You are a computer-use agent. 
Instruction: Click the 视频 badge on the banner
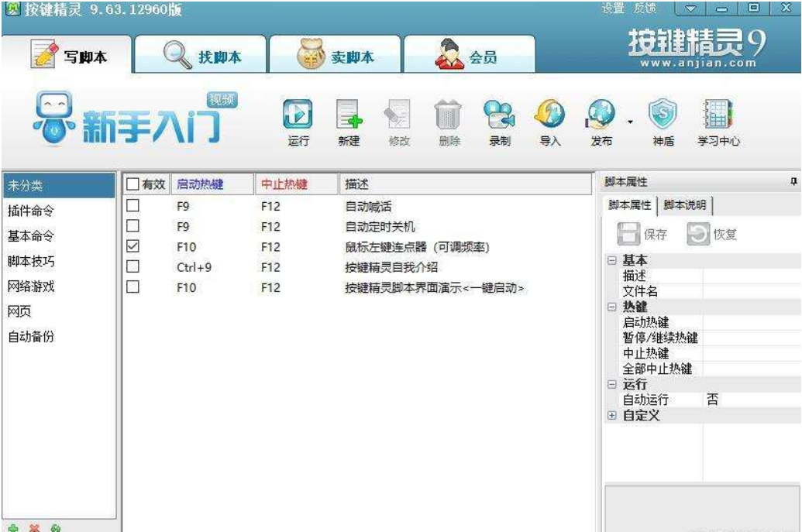point(222,100)
